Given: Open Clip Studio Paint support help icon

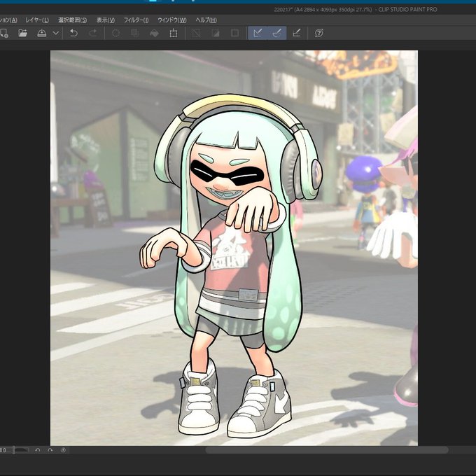Looking at the screenshot, I should (318, 33).
